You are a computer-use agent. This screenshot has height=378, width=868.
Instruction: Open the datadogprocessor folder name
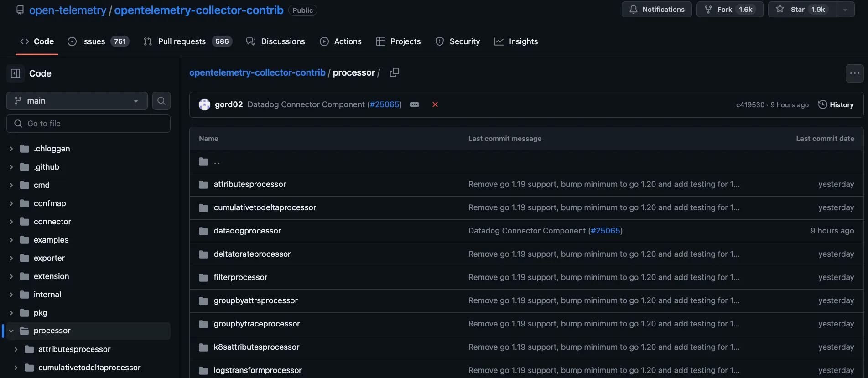247,231
